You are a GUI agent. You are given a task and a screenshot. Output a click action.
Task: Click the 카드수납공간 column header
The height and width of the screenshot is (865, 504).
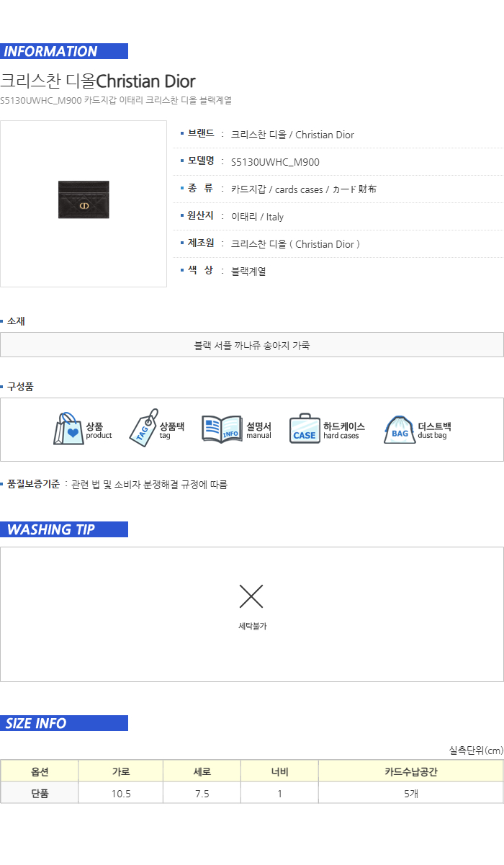click(x=411, y=771)
